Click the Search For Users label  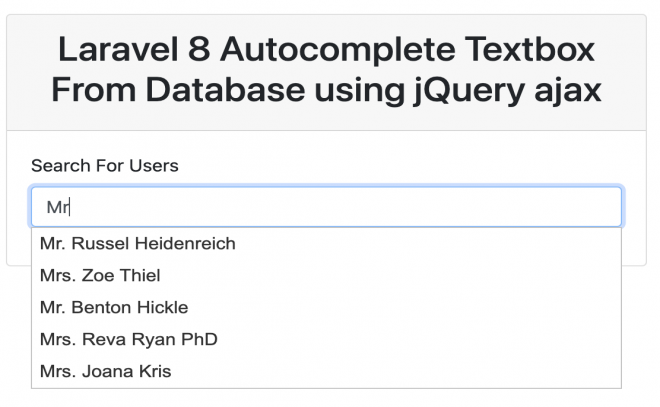click(105, 166)
